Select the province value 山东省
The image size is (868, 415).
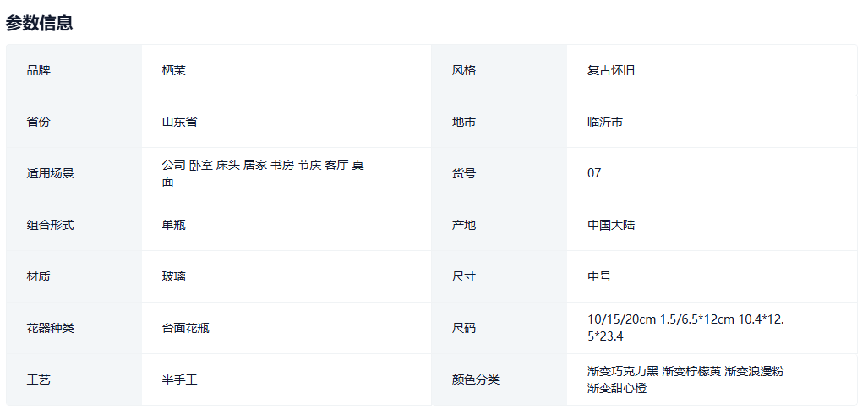click(x=179, y=122)
